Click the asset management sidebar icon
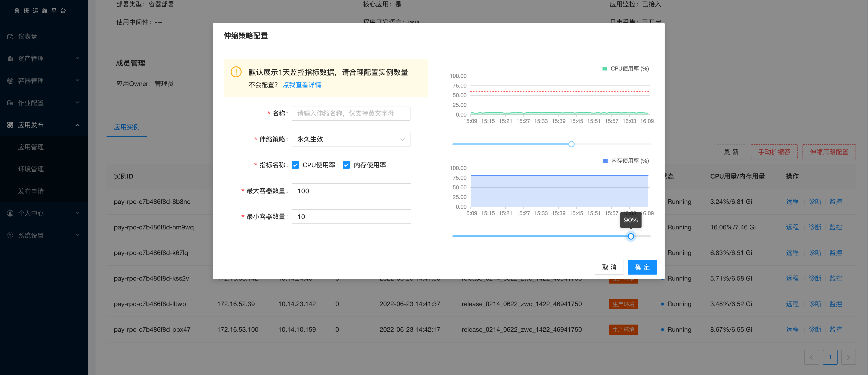The image size is (868, 375). point(10,59)
